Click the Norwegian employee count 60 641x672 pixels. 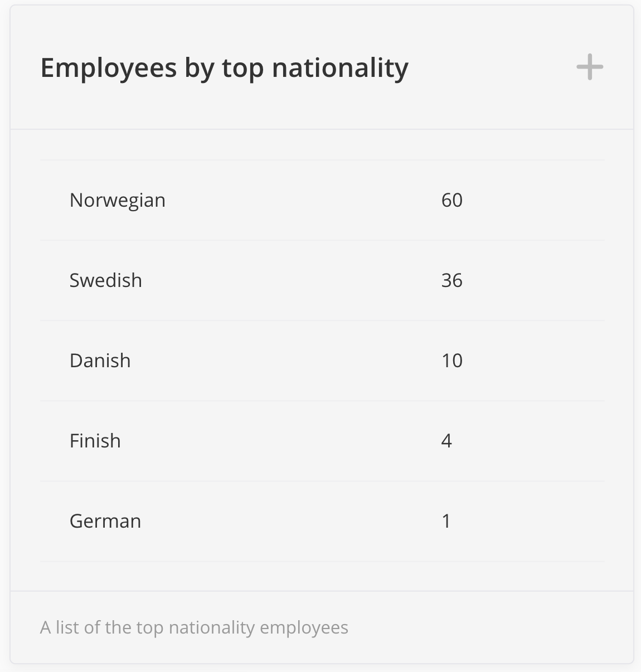tap(451, 200)
